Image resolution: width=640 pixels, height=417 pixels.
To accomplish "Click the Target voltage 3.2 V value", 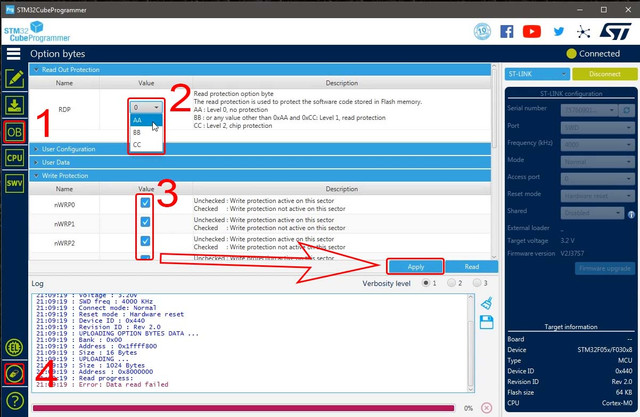I will pyautogui.click(x=567, y=241).
